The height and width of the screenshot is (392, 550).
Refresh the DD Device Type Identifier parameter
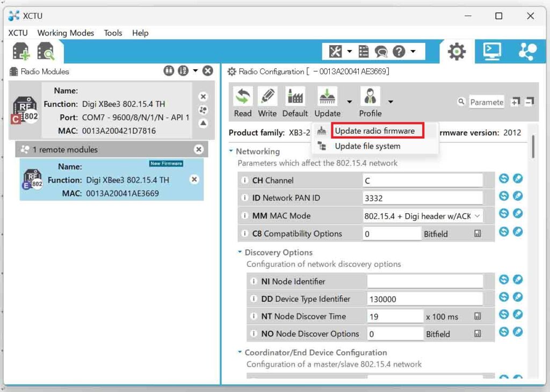click(x=504, y=296)
